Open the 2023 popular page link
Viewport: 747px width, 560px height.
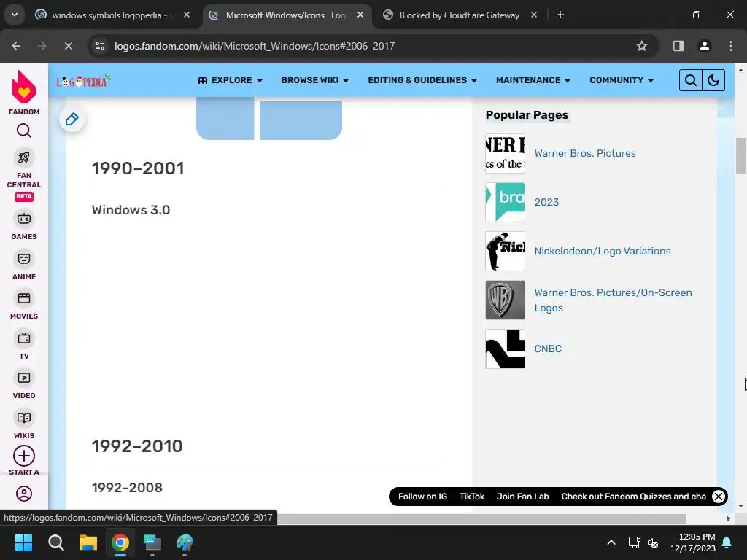pyautogui.click(x=546, y=202)
